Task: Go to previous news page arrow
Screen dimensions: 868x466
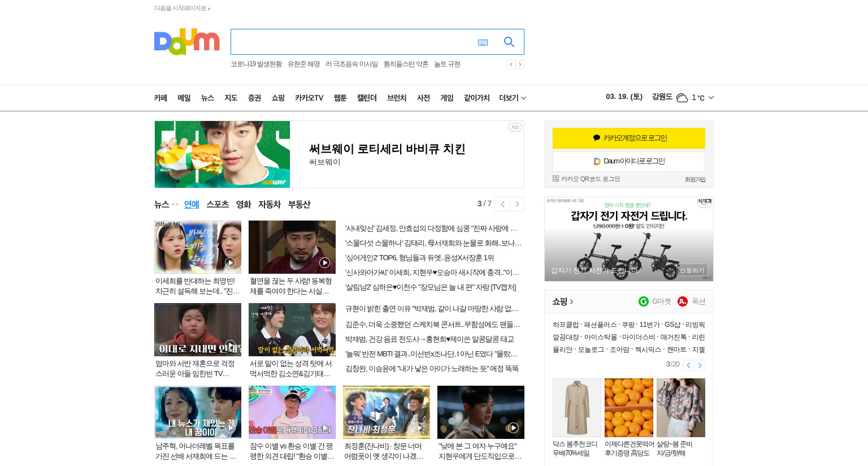Action: click(x=502, y=204)
